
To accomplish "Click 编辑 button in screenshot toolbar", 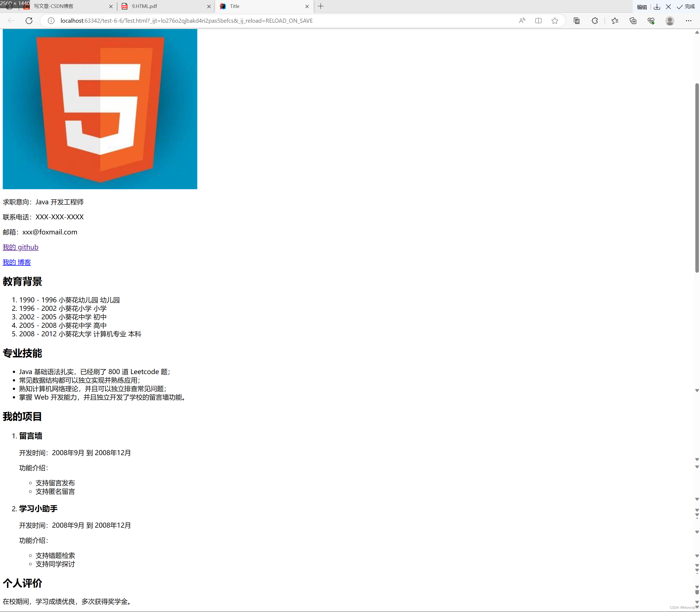I will (642, 7).
